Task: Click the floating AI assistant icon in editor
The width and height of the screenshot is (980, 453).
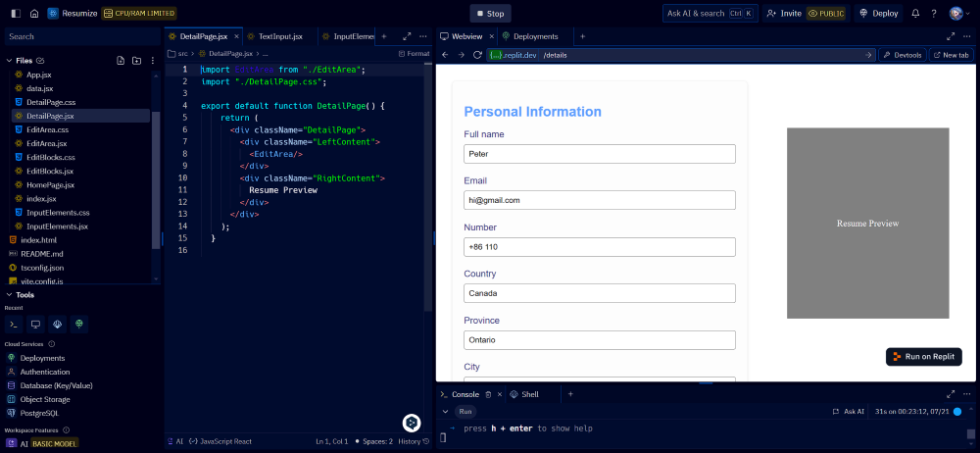Action: coord(412,423)
